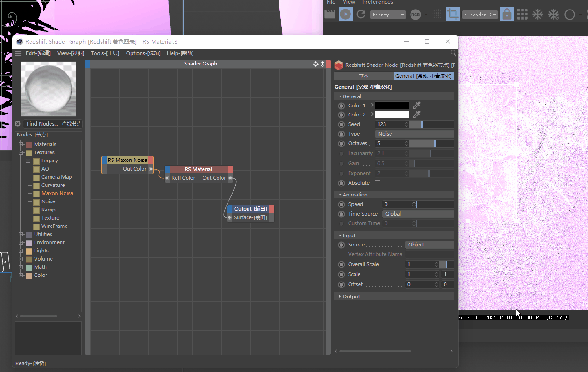Toggle the animation dot beside Overall Scale
The width and height of the screenshot is (588, 372).
pyautogui.click(x=341, y=264)
